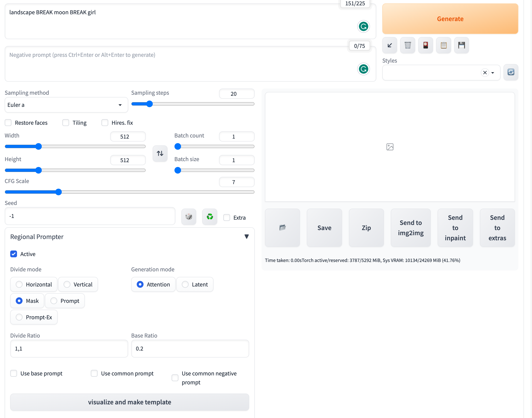Click the Divide Ratio input field
Screen dimensions: 532x418
pyautogui.click(x=69, y=348)
